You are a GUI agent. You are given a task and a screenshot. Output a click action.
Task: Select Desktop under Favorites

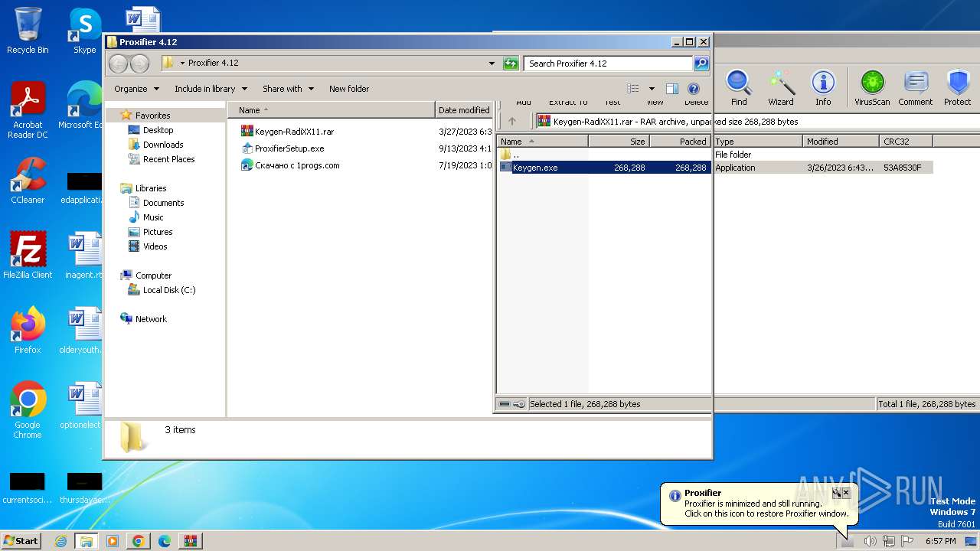point(151,130)
